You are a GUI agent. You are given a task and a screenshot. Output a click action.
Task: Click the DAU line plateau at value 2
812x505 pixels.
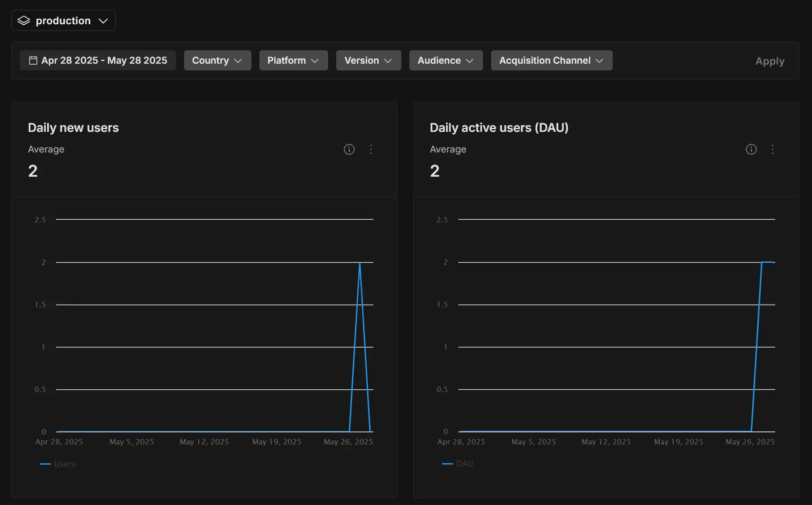(768, 262)
